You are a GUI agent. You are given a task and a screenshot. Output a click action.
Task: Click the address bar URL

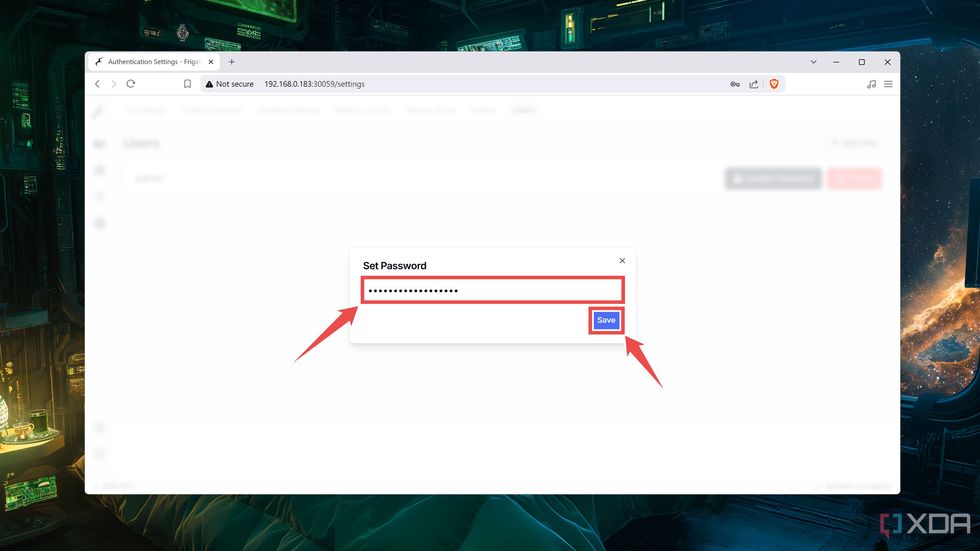314,84
